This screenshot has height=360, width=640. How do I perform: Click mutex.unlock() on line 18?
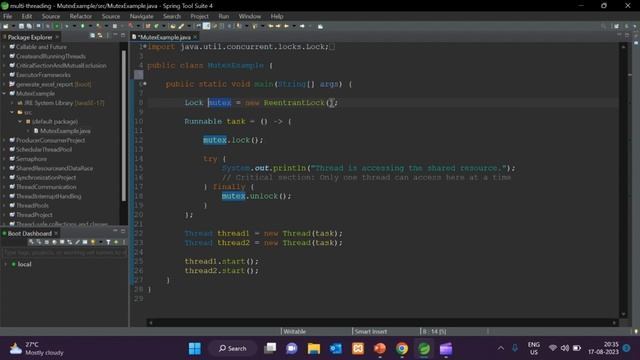(x=256, y=196)
